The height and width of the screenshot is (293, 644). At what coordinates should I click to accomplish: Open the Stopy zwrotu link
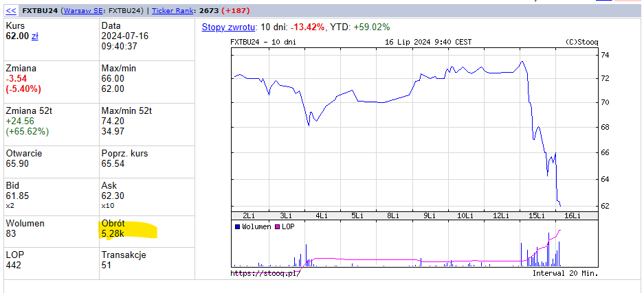(229, 27)
